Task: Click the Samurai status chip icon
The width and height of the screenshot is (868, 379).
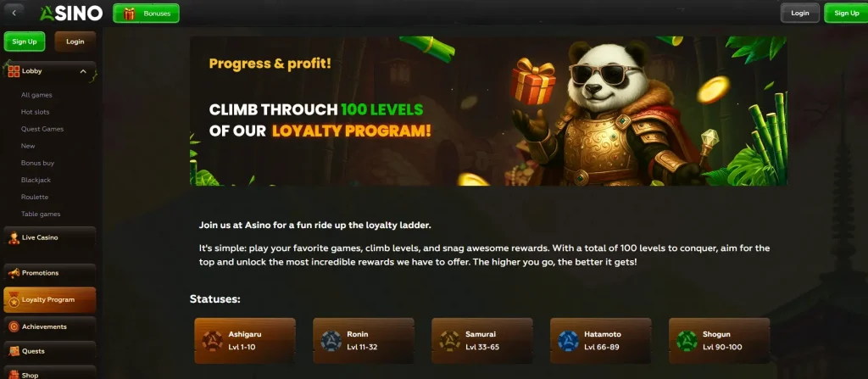Action: click(449, 341)
